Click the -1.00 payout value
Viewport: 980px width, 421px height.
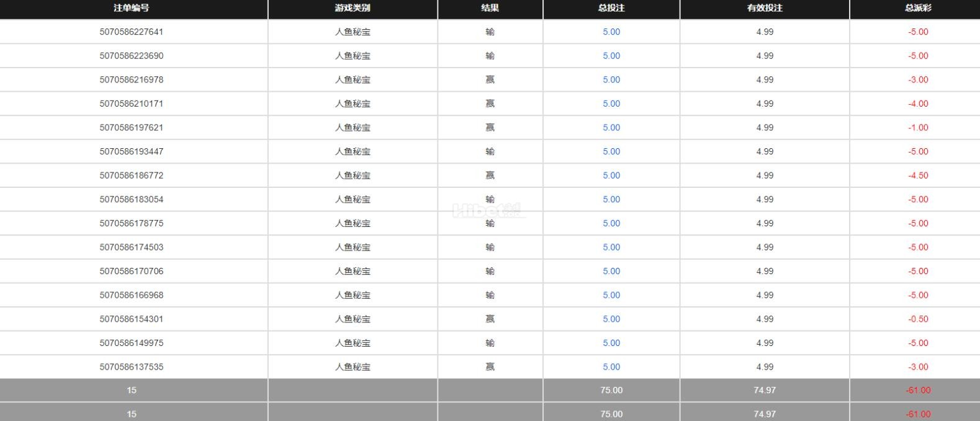pyautogui.click(x=918, y=128)
